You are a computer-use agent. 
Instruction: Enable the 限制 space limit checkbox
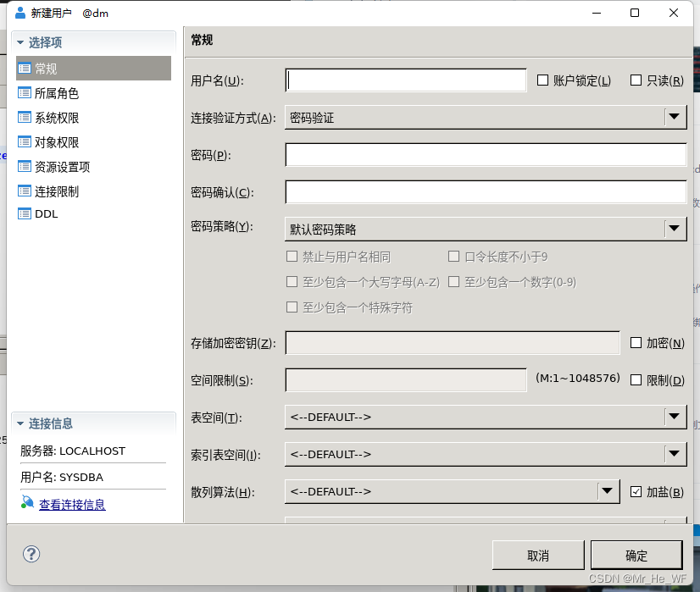click(x=636, y=380)
